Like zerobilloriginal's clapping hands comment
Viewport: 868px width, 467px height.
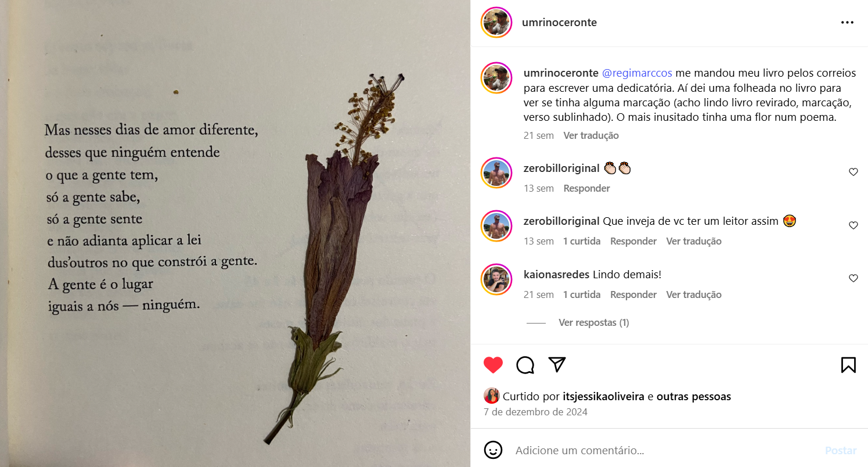tap(853, 172)
